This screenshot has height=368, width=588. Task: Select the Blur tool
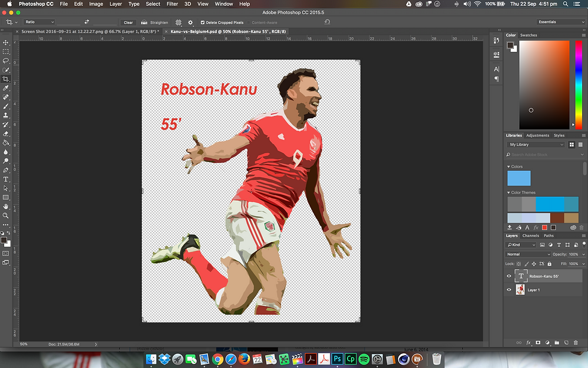coord(6,152)
